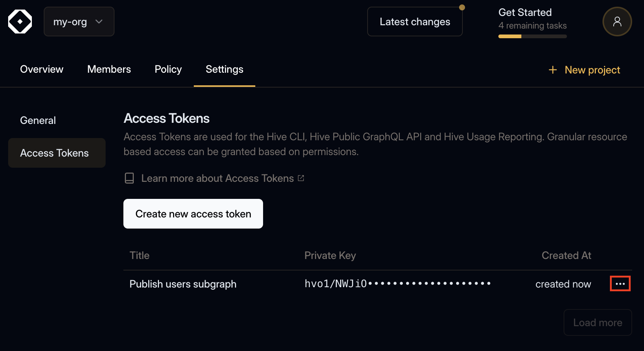Screen dimensions: 644x351
Task: Open the Latest changes panel
Action: [x=415, y=22]
